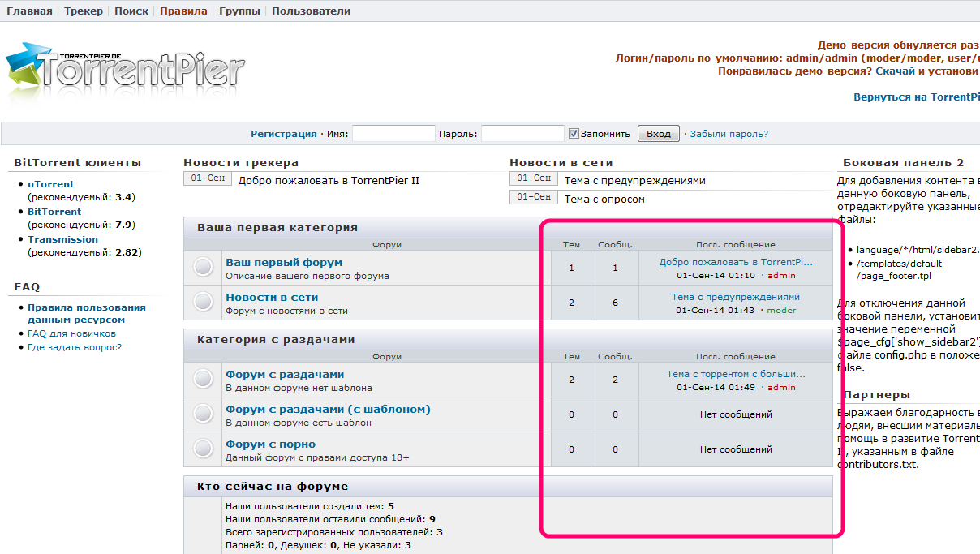Viewport: 980px width, 554px height.
Task: Toggle the Запомнить checkbox
Action: [574, 134]
